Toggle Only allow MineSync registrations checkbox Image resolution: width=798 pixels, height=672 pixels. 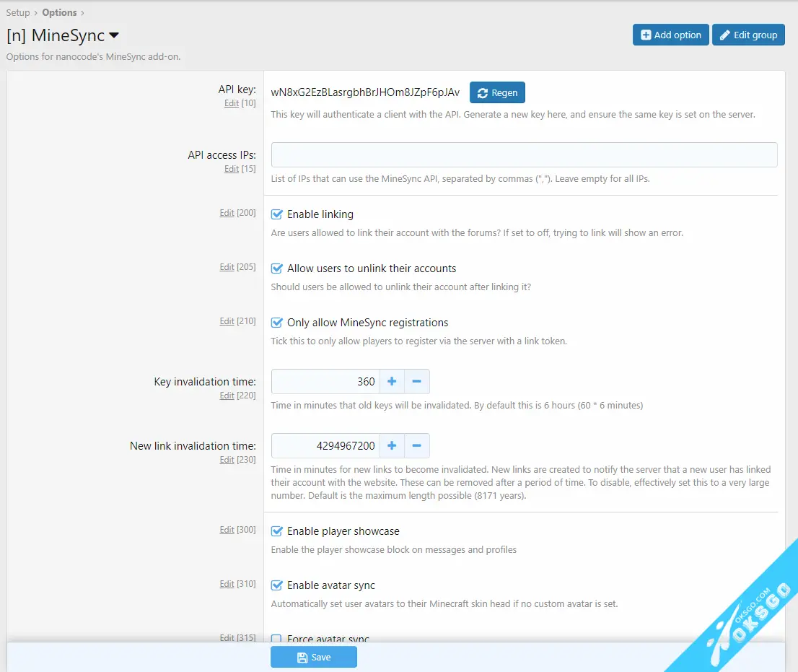point(277,323)
